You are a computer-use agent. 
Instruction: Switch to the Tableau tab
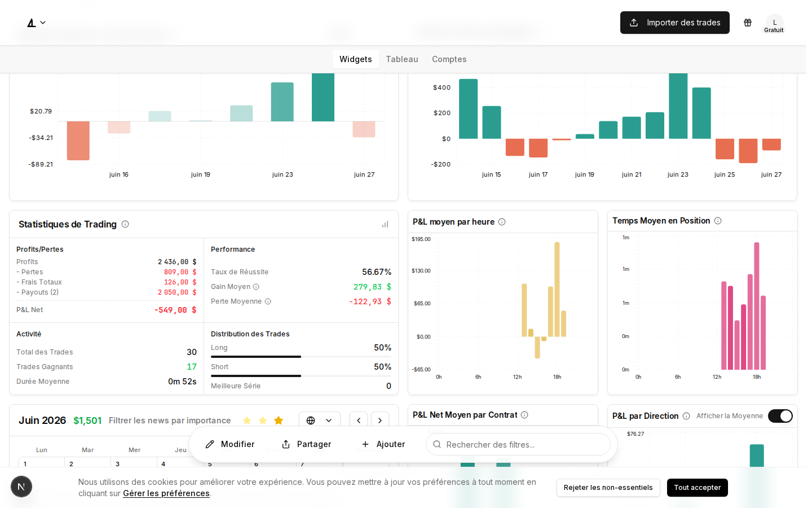click(x=401, y=59)
